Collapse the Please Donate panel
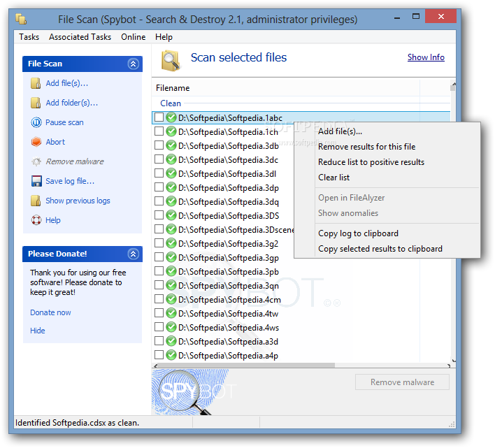This screenshot has width=495, height=448. [134, 254]
